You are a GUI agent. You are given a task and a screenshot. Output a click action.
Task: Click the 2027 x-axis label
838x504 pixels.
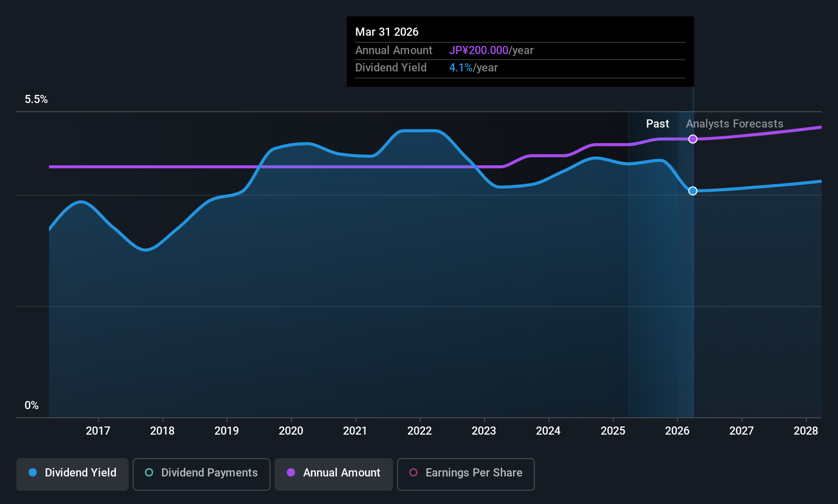[x=742, y=431]
